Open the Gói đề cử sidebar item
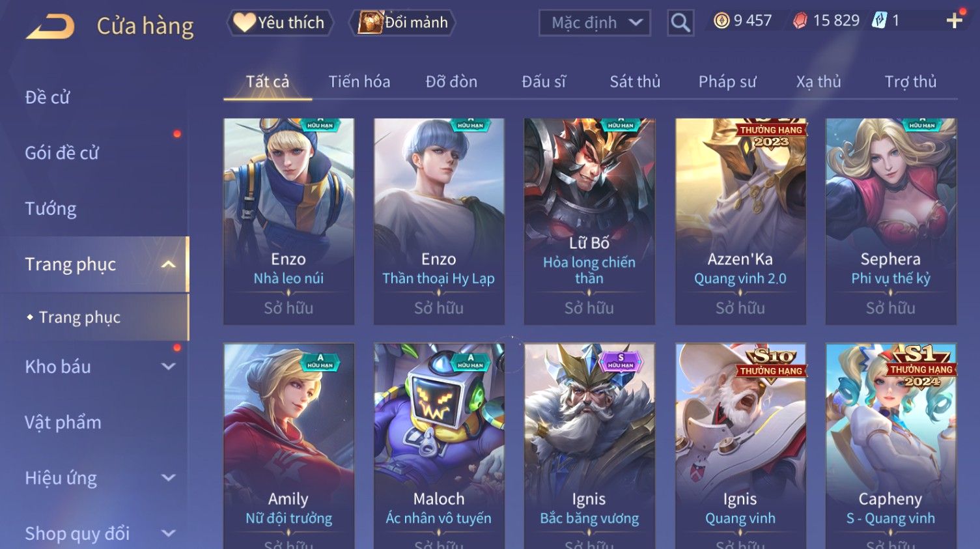980x549 pixels. pyautogui.click(x=62, y=153)
